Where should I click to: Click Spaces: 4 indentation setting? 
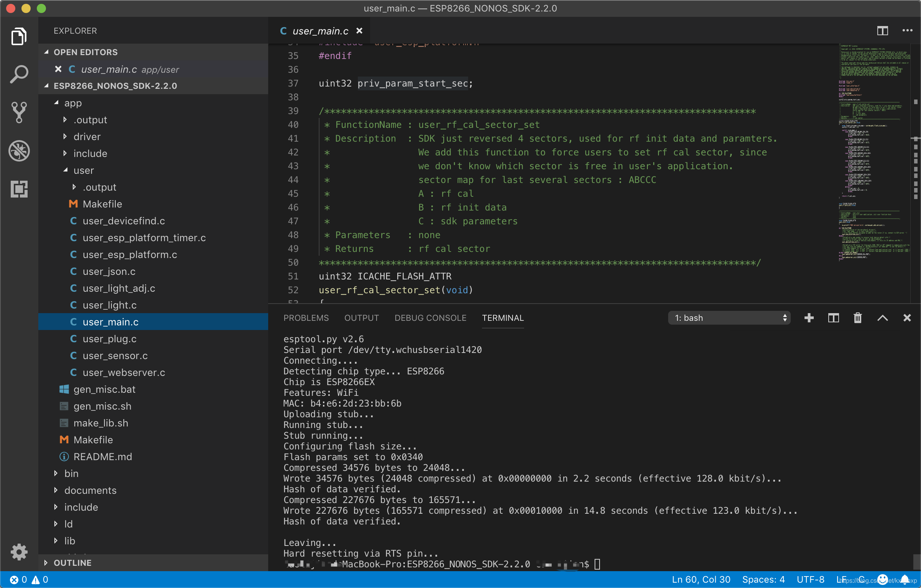pyautogui.click(x=763, y=580)
